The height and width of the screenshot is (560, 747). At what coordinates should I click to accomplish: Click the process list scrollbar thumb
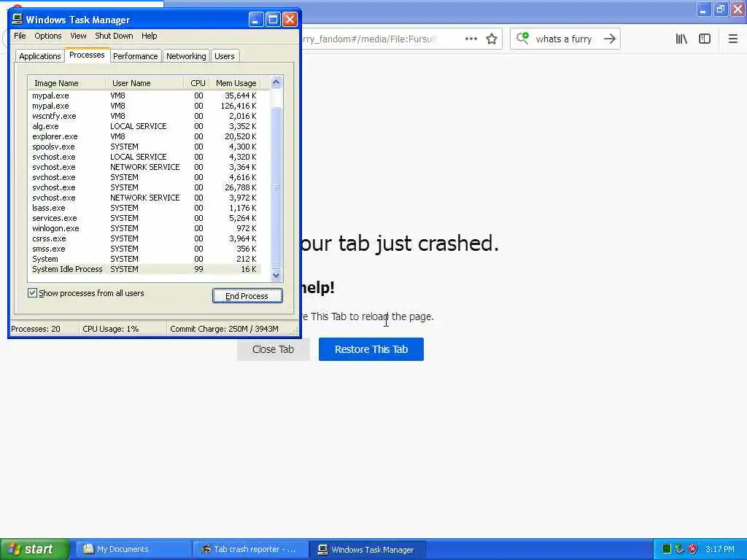click(276, 187)
